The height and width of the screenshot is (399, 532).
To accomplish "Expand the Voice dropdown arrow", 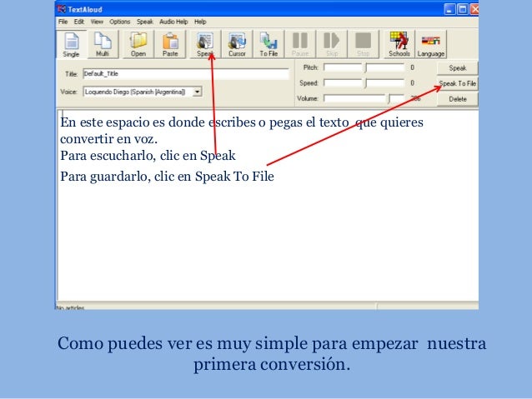I will point(197,92).
